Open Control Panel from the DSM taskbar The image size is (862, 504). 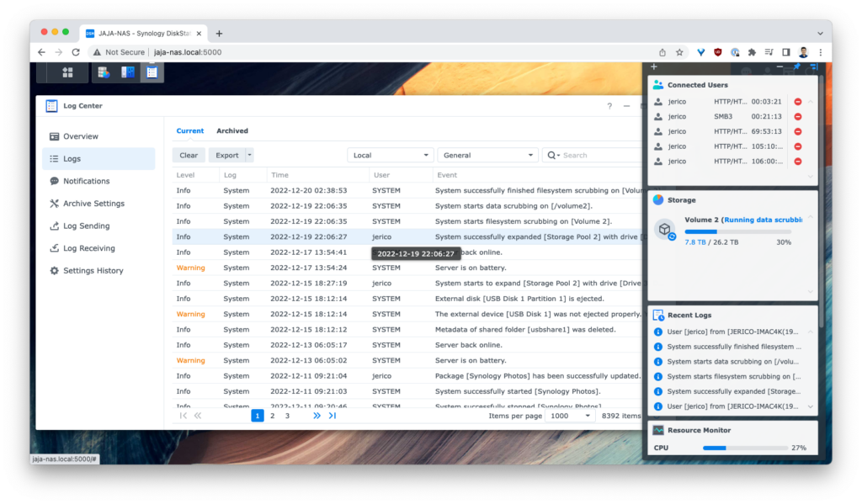pos(128,72)
